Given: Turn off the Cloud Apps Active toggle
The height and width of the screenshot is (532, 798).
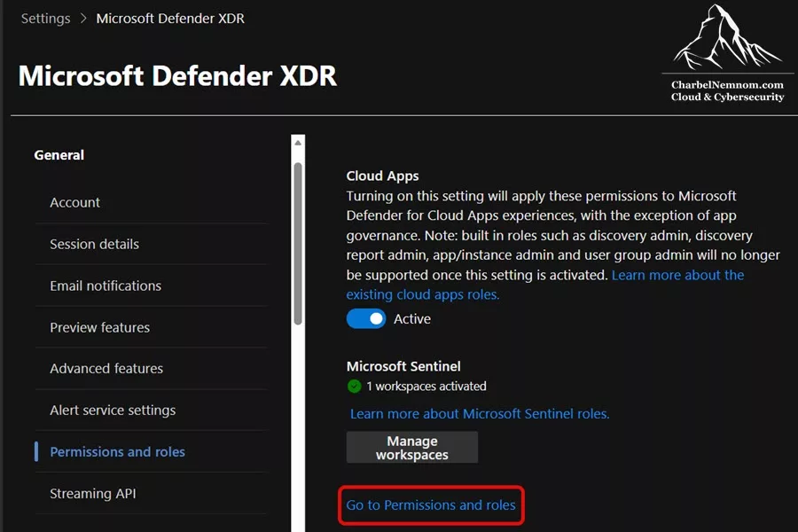Looking at the screenshot, I should (366, 318).
